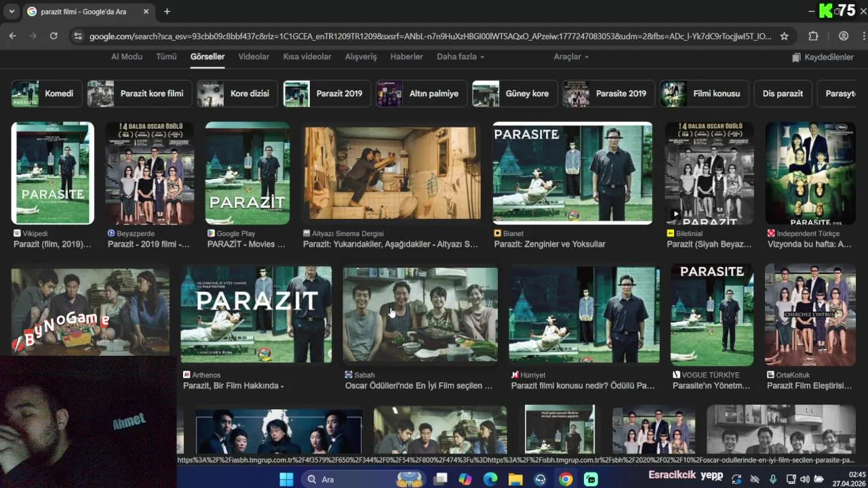Open Bianet PARASITE image
This screenshot has height=488, width=868.
pos(572,173)
